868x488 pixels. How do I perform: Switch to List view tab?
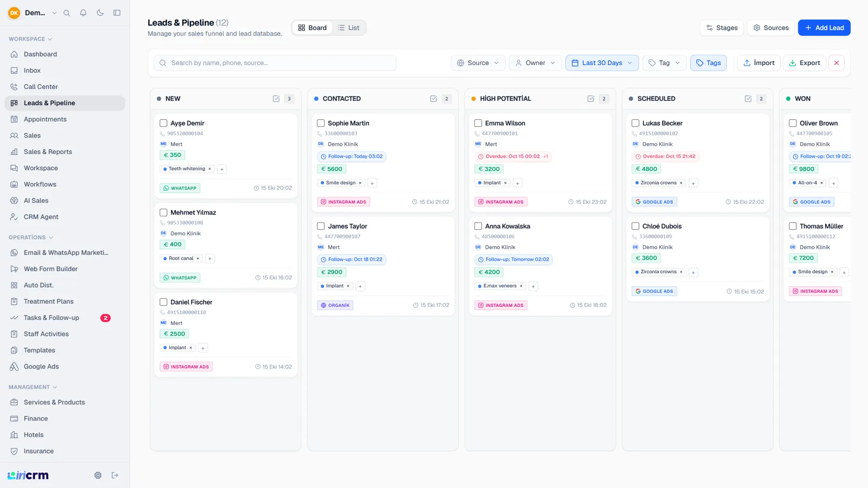click(x=348, y=28)
